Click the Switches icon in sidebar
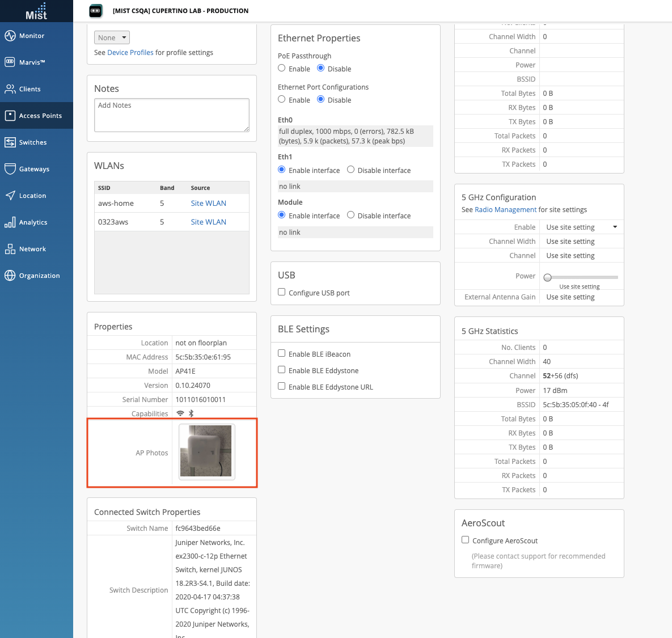This screenshot has width=672, height=638. (x=10, y=142)
